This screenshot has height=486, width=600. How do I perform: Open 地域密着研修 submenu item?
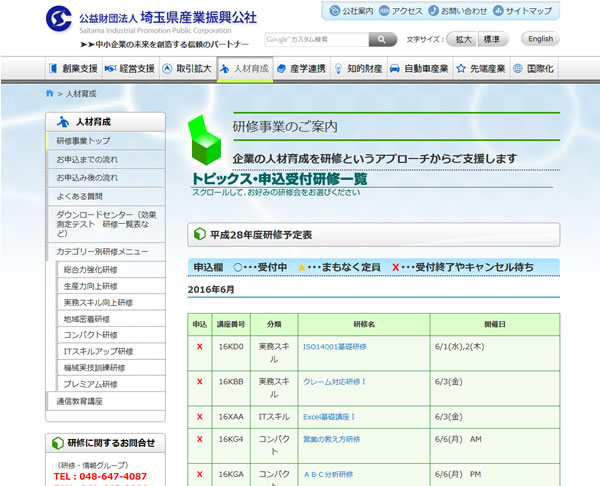coord(111,319)
